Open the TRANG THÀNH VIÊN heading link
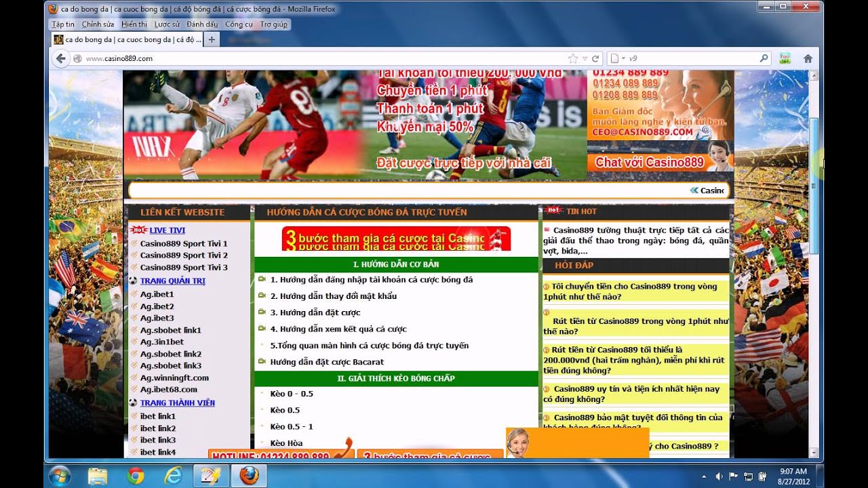The height and width of the screenshot is (488, 868). pyautogui.click(x=177, y=403)
